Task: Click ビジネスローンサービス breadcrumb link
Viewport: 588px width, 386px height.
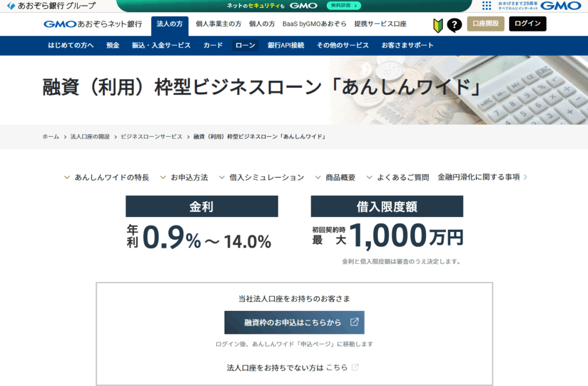Action: (x=152, y=137)
